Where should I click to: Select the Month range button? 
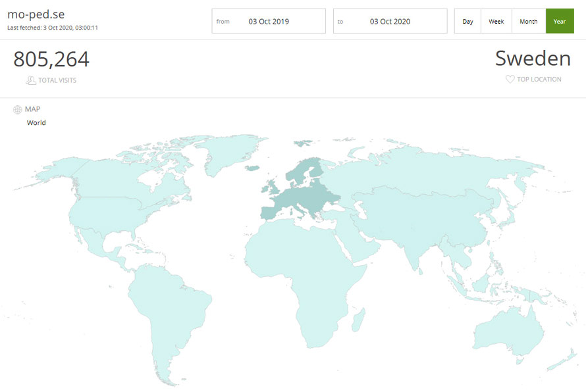tap(529, 21)
